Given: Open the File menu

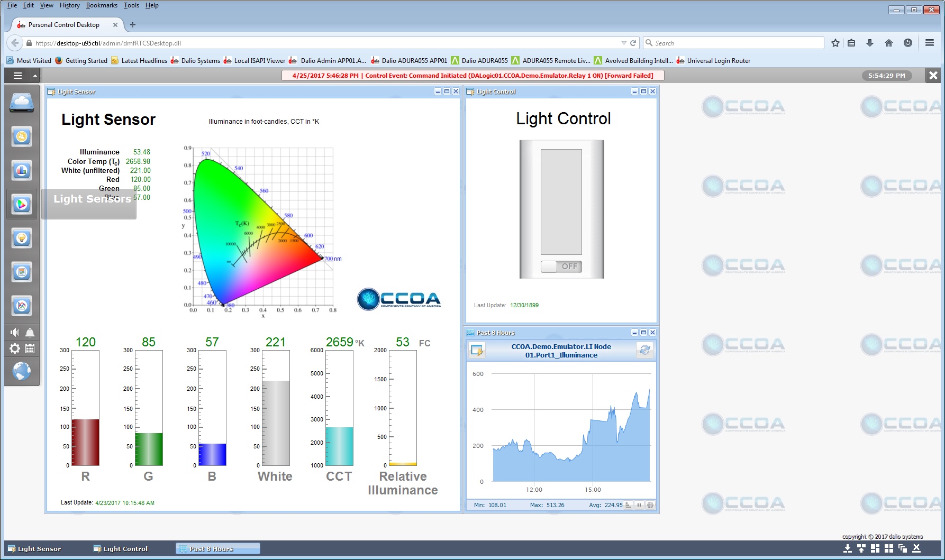Looking at the screenshot, I should tap(12, 5).
